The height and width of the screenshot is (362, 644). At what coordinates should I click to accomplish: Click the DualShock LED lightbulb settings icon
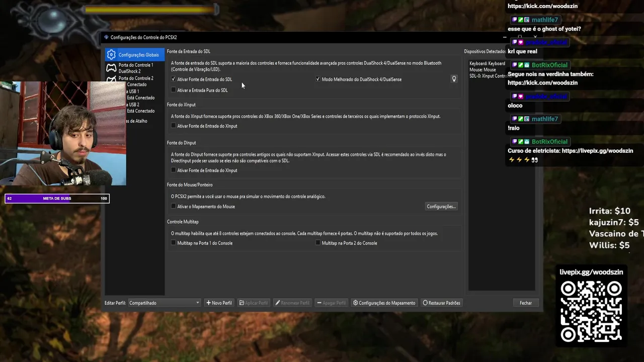454,79
